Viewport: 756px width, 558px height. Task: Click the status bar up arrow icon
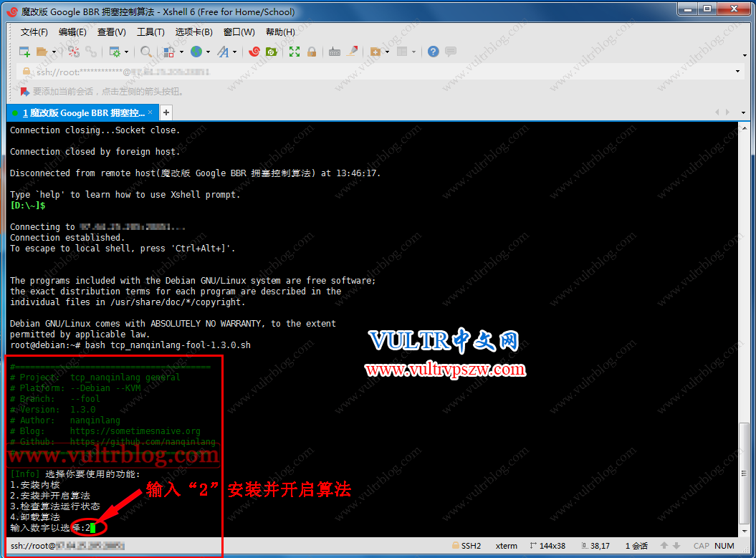tap(664, 546)
